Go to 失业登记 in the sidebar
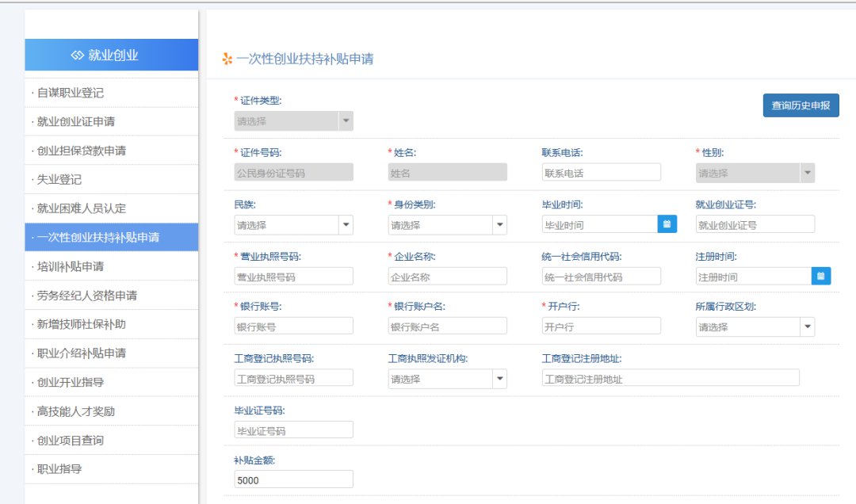 pos(59,180)
